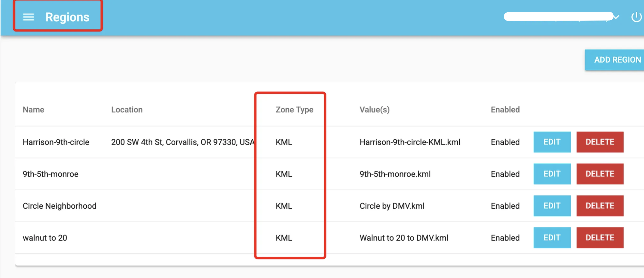
Task: Click the Enabled column header
Action: point(505,110)
